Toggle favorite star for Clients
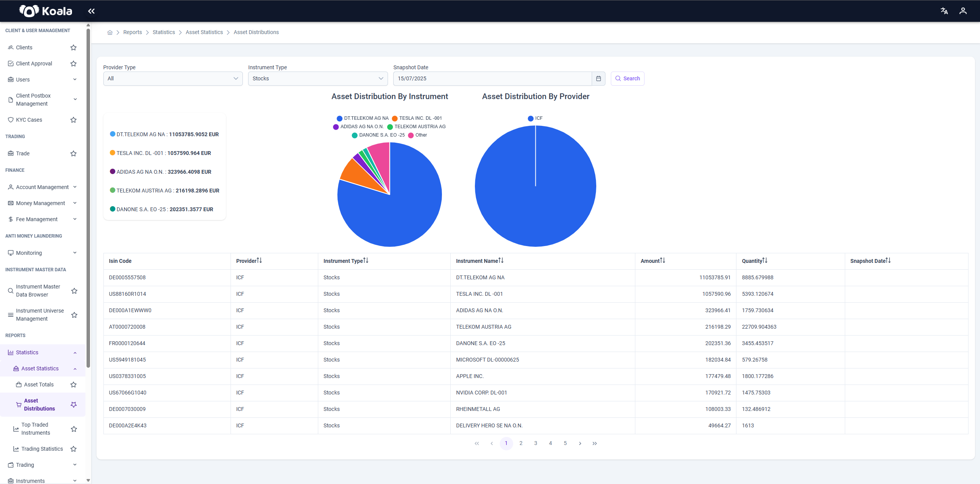Image resolution: width=980 pixels, height=484 pixels. pyautogui.click(x=74, y=47)
